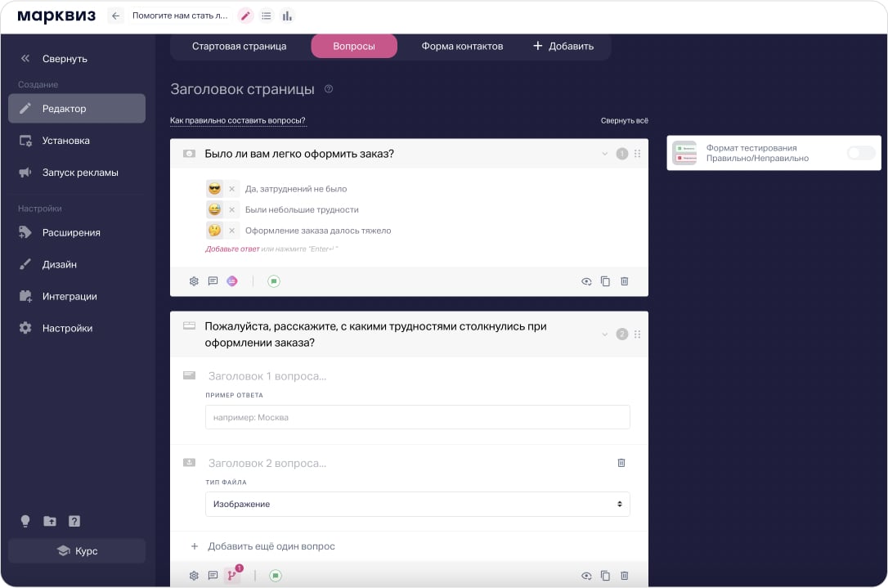Open the Форма контактов tab
This screenshot has height=588, width=888.
(x=462, y=46)
